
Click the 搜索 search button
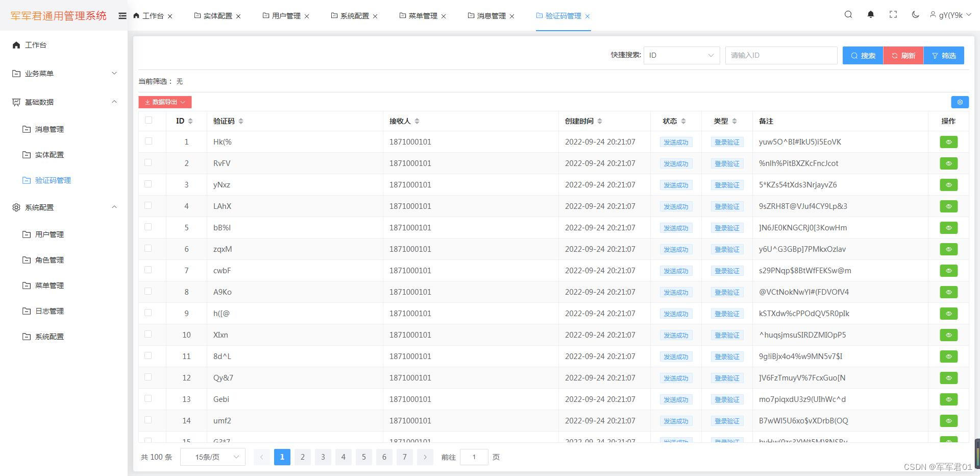click(x=863, y=55)
